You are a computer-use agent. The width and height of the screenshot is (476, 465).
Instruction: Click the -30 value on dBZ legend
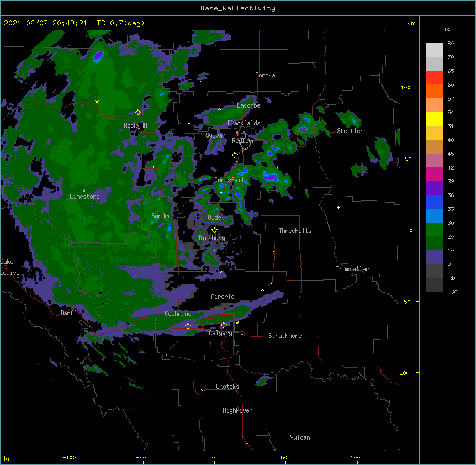452,292
